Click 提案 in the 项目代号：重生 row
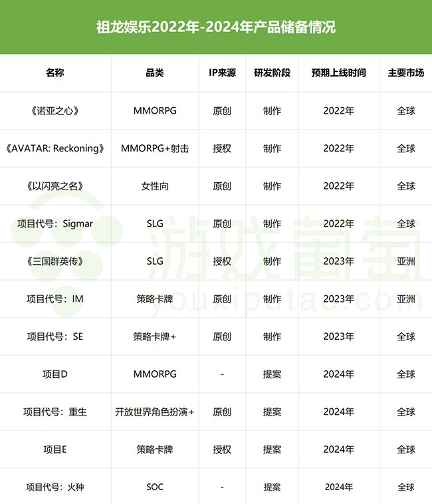This screenshot has width=432, height=504. tap(272, 412)
